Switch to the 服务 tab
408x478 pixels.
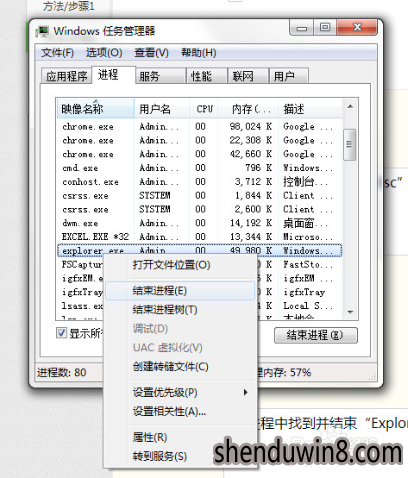click(x=161, y=76)
